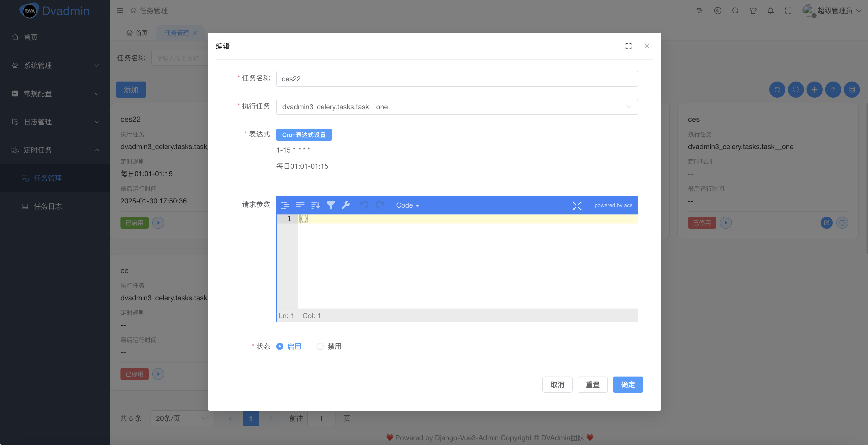The image size is (868, 445).
Task: Undo last edit in JSON editor
Action: pyautogui.click(x=364, y=205)
